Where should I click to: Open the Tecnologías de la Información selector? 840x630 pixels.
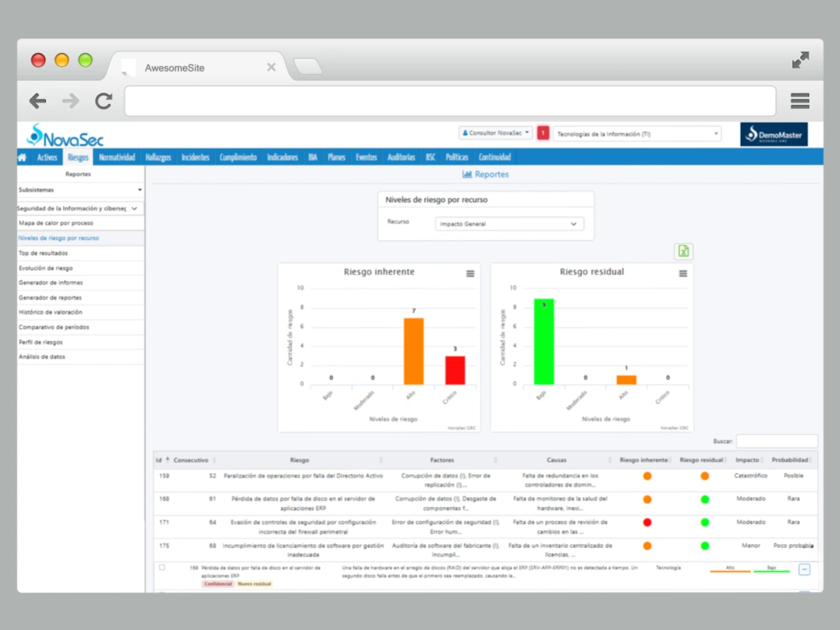click(637, 134)
